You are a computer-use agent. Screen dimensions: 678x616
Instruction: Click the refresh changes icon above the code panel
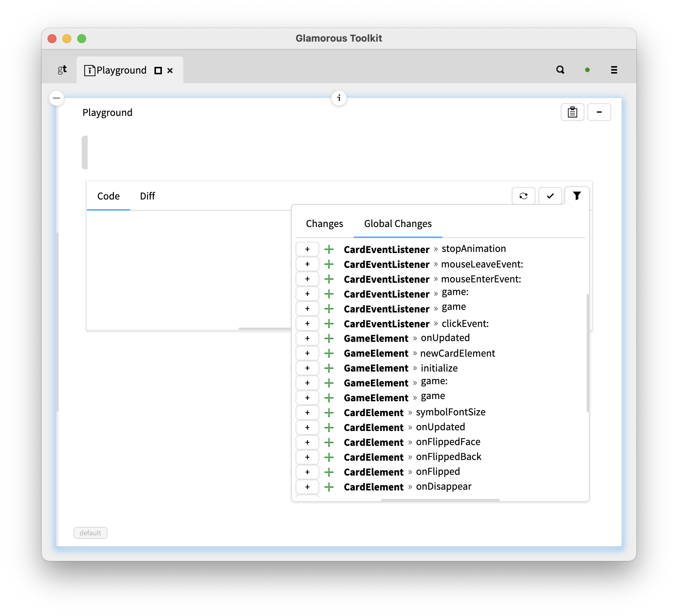[x=523, y=196]
